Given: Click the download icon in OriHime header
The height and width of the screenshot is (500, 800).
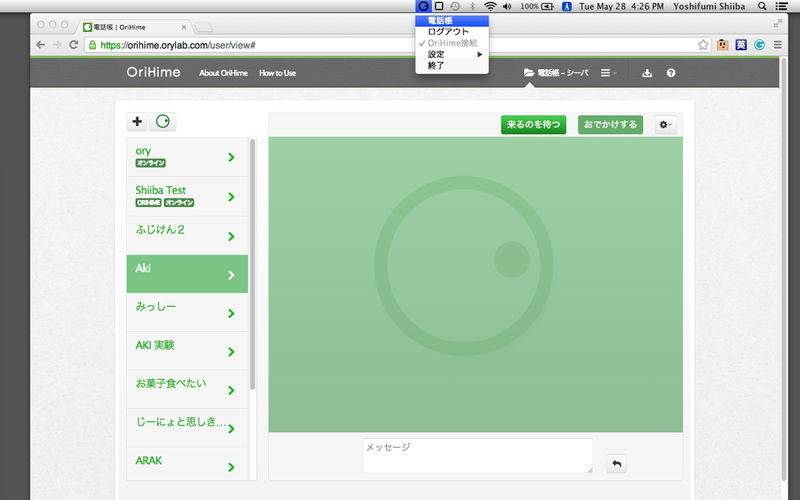Looking at the screenshot, I should [x=647, y=73].
